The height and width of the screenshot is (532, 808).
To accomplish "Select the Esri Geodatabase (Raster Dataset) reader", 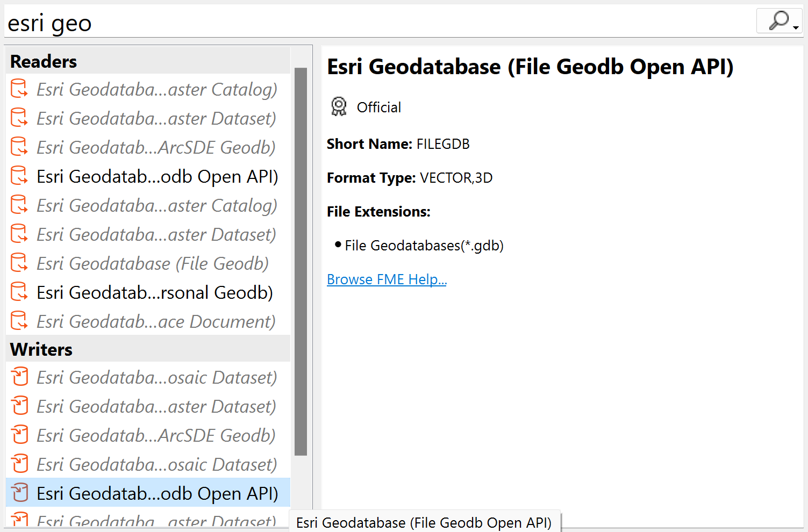I will pos(156,118).
